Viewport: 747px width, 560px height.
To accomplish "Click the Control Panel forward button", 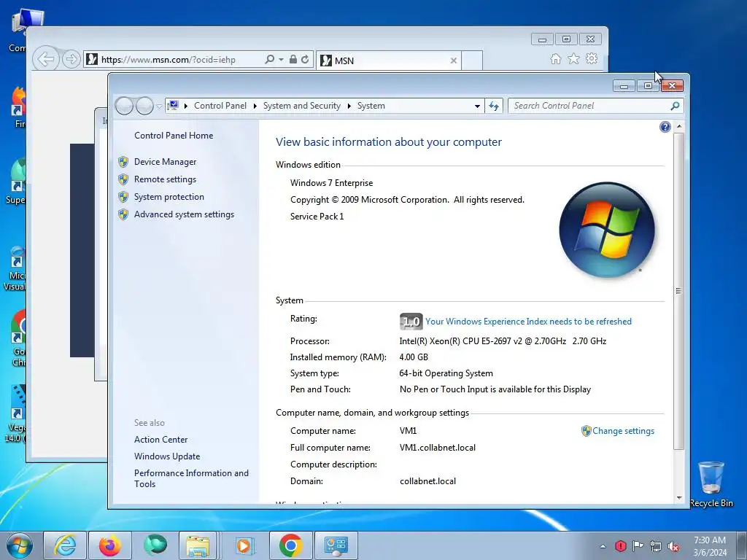I will [144, 106].
